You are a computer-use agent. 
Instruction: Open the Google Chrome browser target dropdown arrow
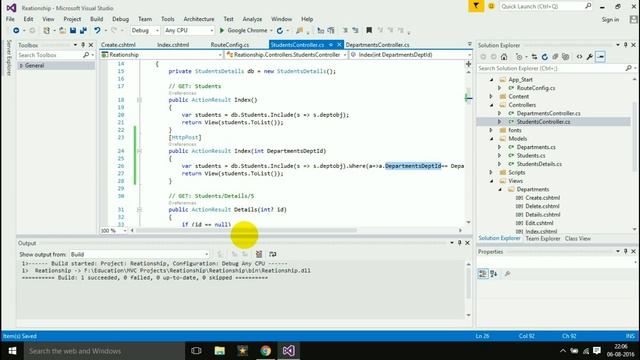coord(271,31)
